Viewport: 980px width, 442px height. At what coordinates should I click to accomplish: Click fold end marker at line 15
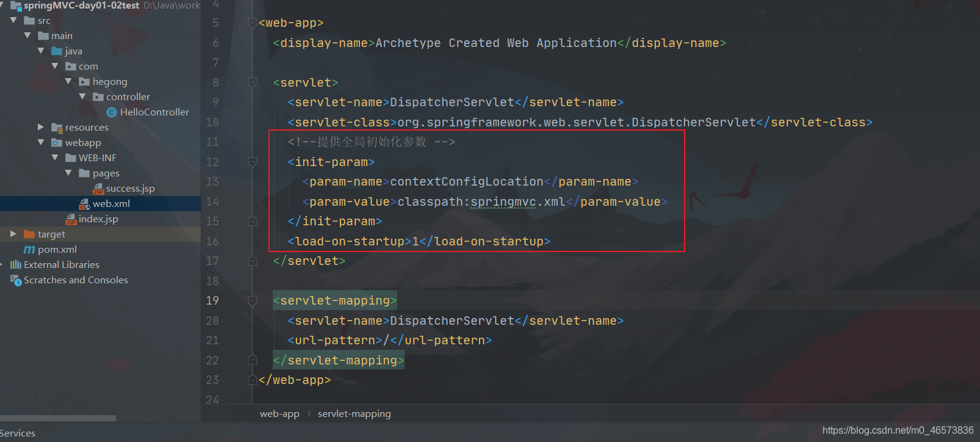(x=253, y=221)
